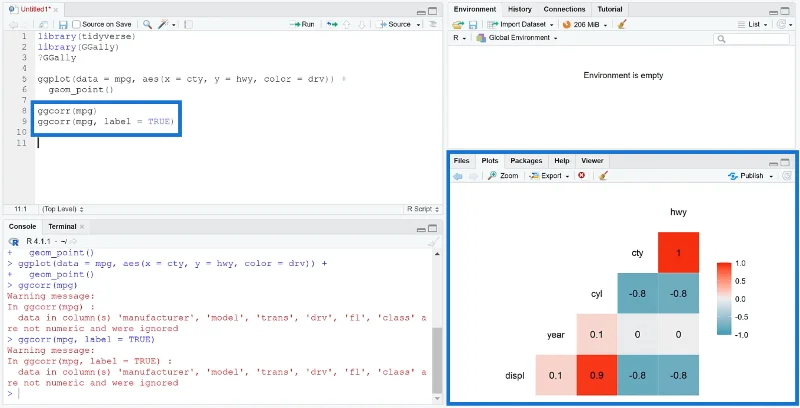The image size is (800, 408).
Task: Maximize the Environment pane
Action: [785, 11]
